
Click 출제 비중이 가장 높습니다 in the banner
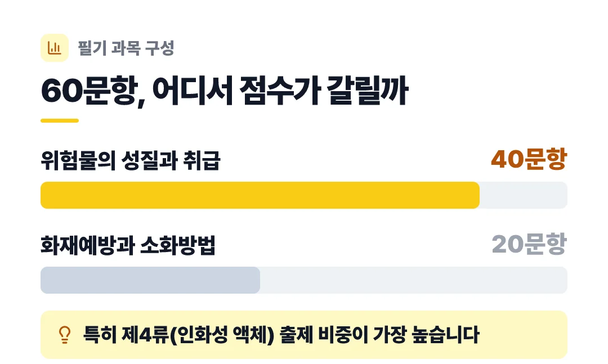click(379, 335)
